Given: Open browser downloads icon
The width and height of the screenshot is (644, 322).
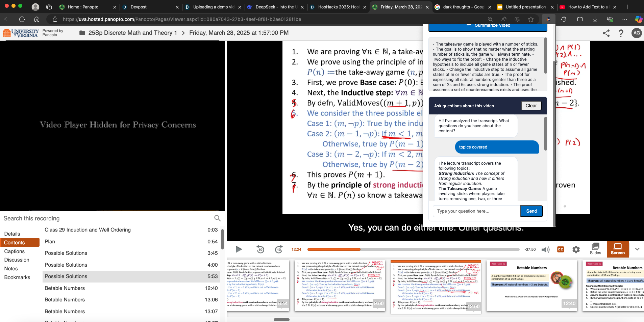Looking at the screenshot, I should tap(595, 19).
